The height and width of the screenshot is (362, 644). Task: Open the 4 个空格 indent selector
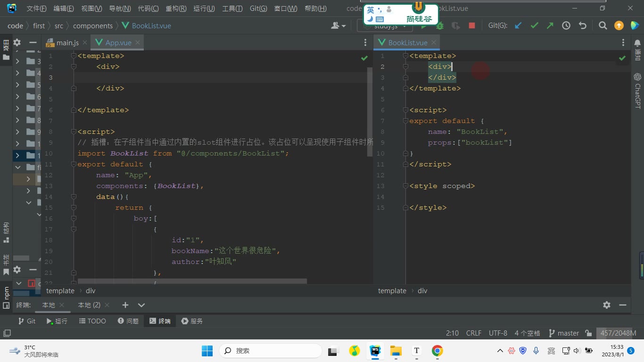pyautogui.click(x=528, y=333)
